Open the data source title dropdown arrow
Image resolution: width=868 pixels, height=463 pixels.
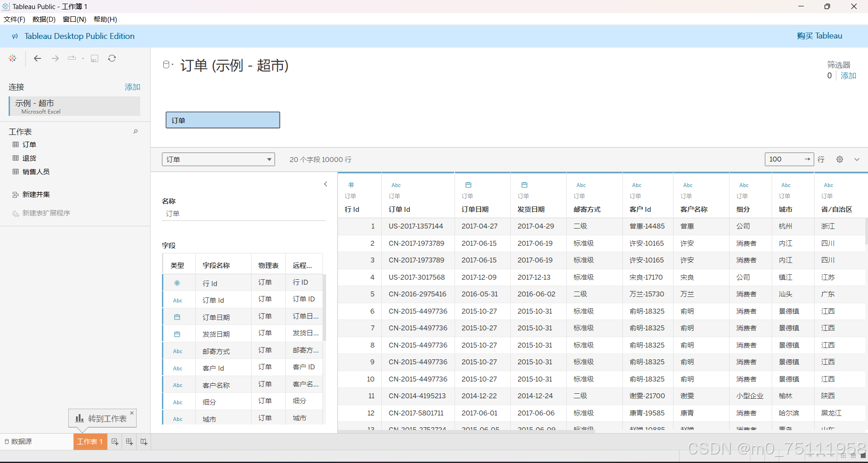click(173, 65)
